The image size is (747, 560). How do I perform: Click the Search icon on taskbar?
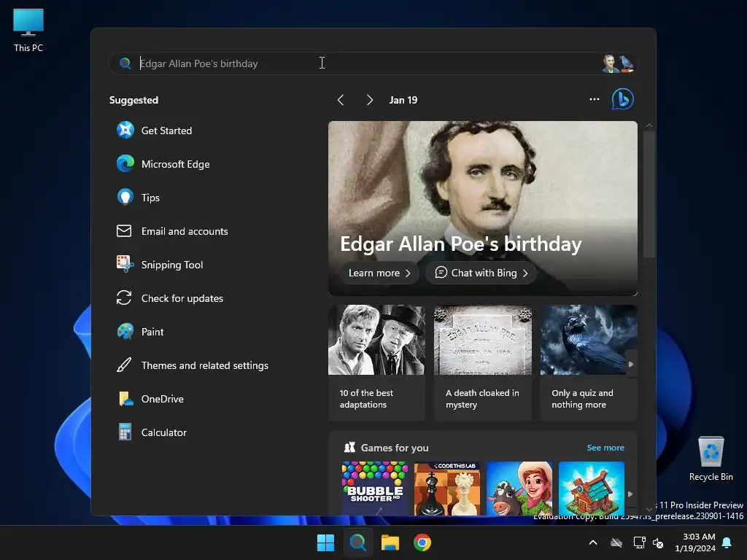(357, 542)
